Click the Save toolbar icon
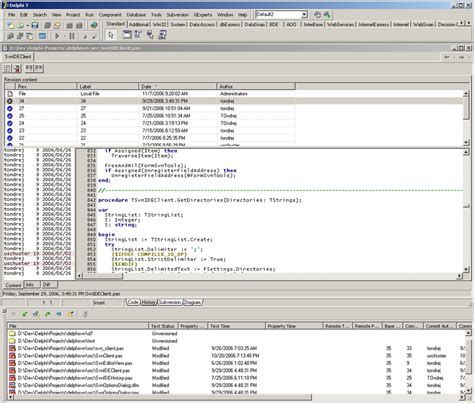This screenshot has height=403, width=474. (35, 25)
